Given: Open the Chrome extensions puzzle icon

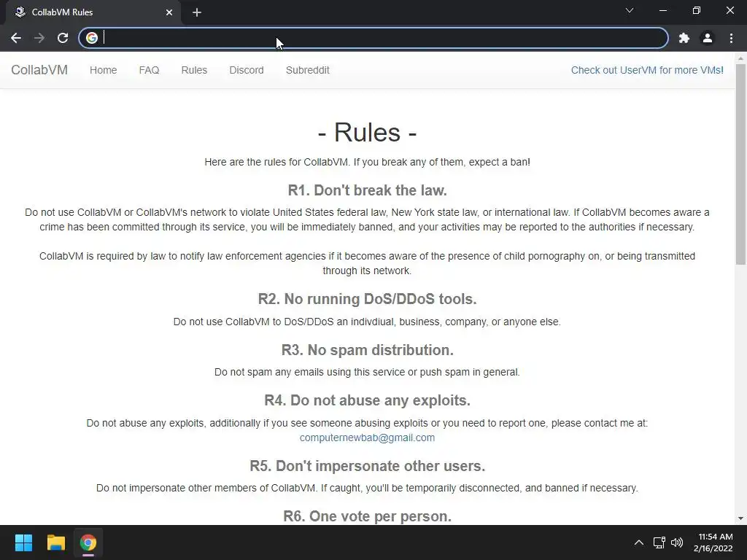Looking at the screenshot, I should (684, 38).
